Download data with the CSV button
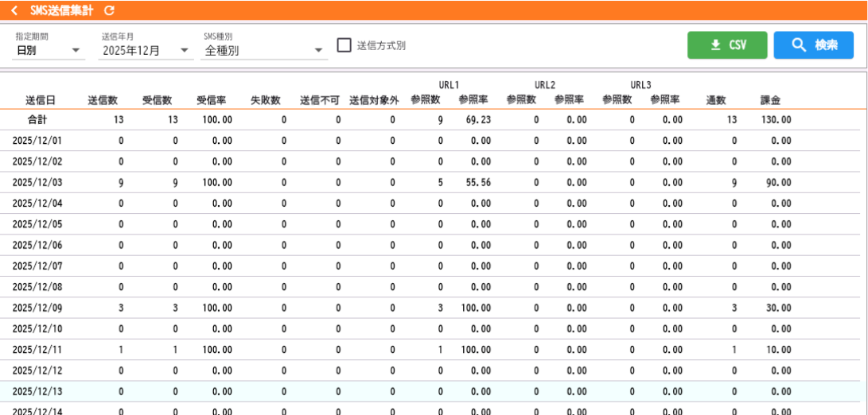The image size is (868, 415). 727,45
